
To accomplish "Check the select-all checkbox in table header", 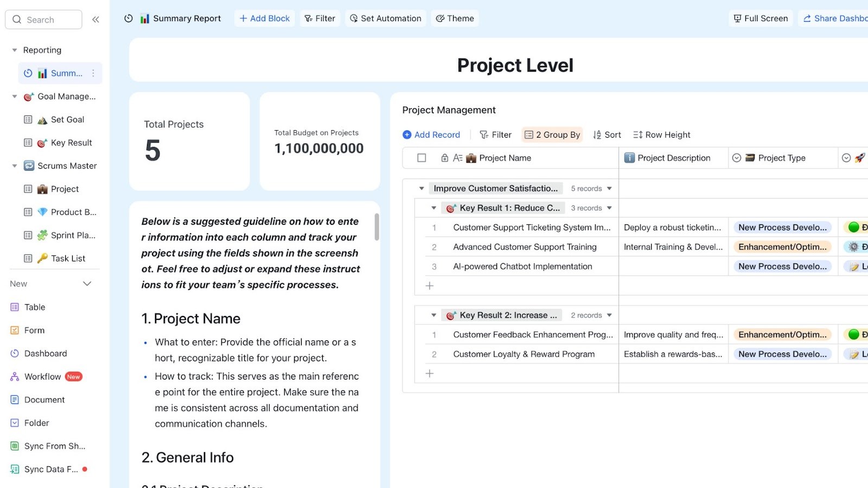I will [x=422, y=158].
